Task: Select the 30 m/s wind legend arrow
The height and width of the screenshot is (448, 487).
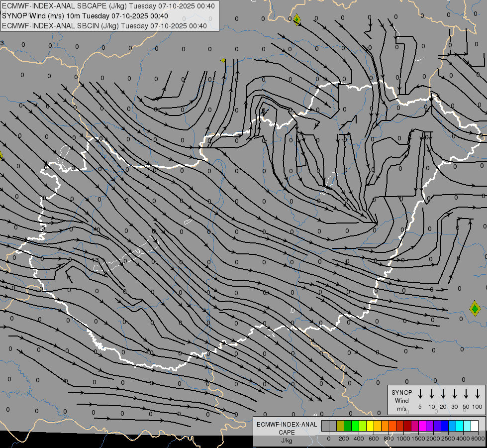Action: pos(455,394)
